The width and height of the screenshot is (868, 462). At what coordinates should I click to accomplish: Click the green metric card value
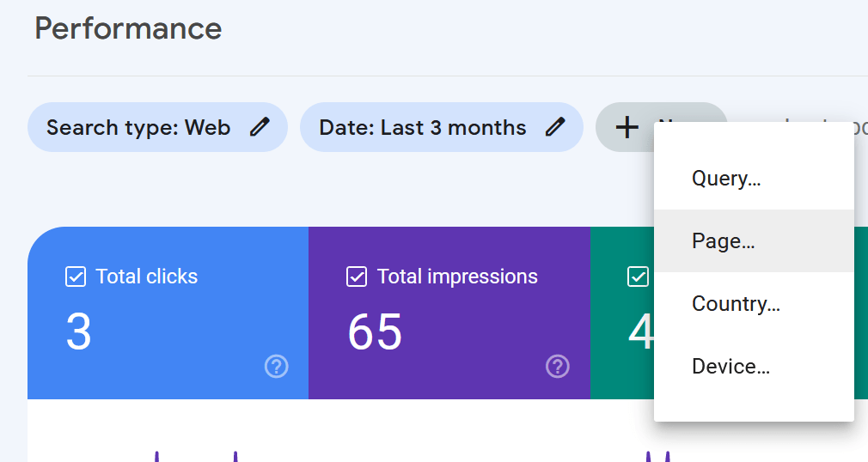(639, 332)
